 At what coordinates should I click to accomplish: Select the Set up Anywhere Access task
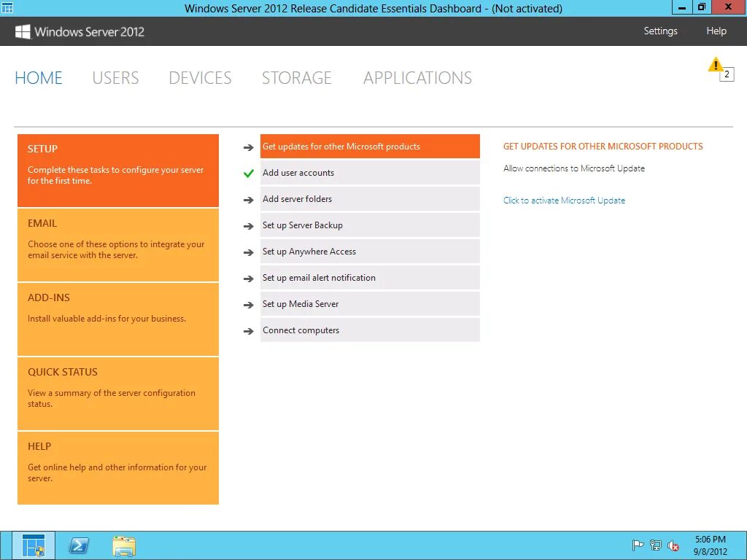coord(370,251)
